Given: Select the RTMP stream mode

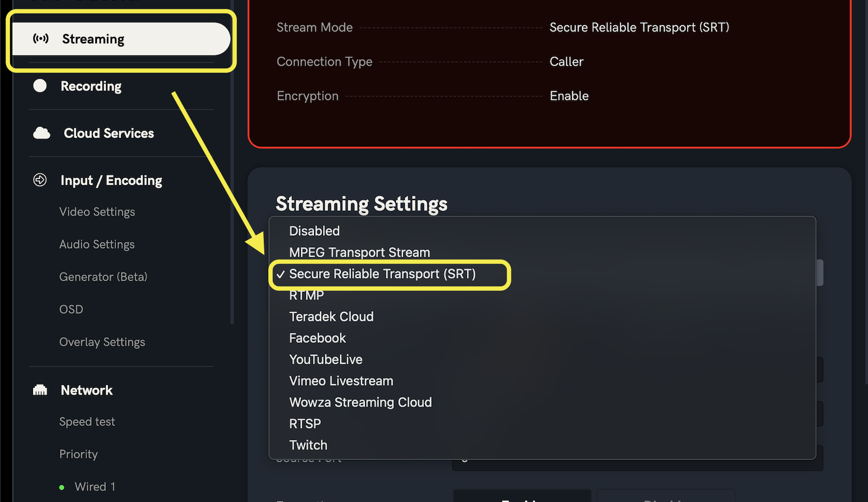Looking at the screenshot, I should pos(306,295).
